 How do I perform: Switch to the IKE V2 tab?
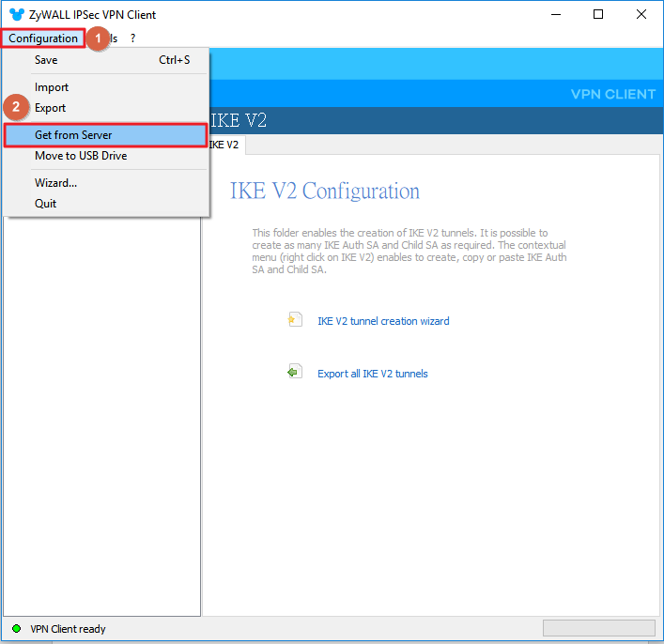pyautogui.click(x=224, y=145)
